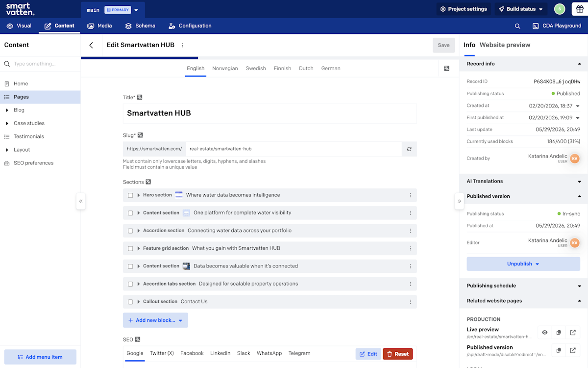Viewport: 588px width, 368px height.
Task: Click the red Reset button
Action: [x=397, y=354]
